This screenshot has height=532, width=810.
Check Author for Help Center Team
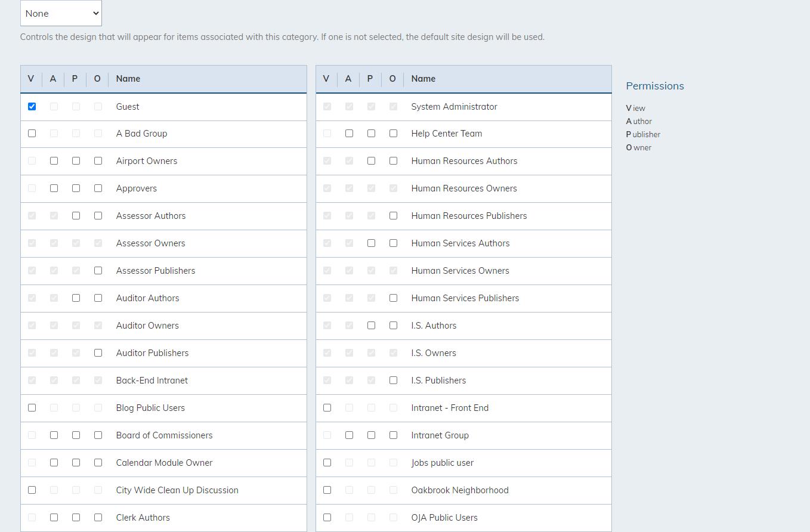[350, 134]
